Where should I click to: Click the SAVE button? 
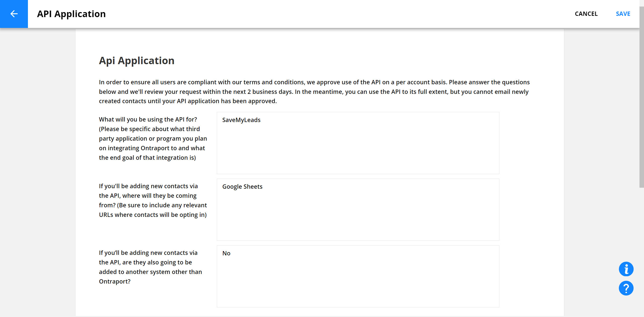tap(623, 14)
